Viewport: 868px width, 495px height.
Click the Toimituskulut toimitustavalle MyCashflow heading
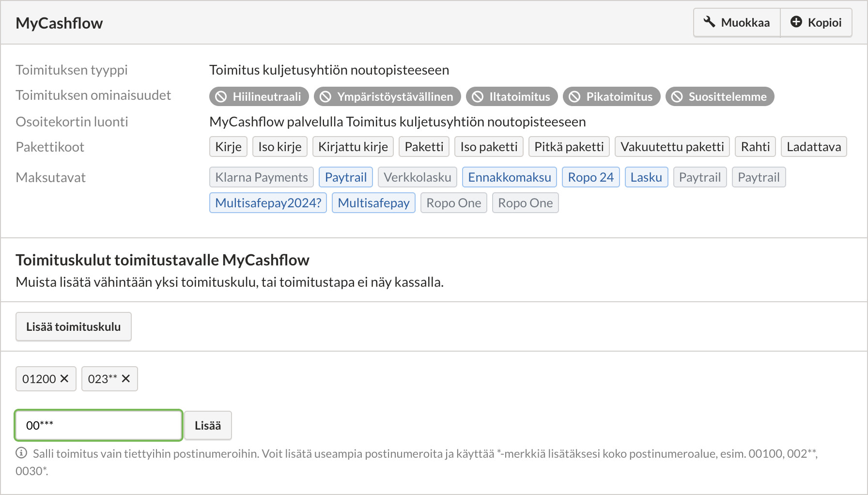(162, 260)
